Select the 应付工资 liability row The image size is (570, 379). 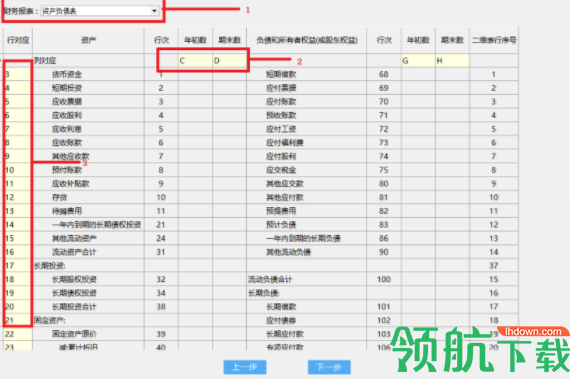(x=281, y=129)
